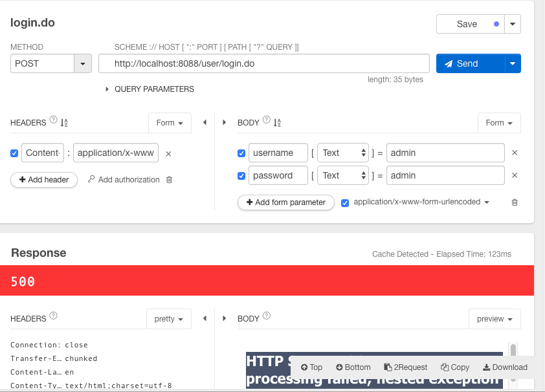Sort body parameters alphabetically
This screenshot has height=392, width=545.
coord(277,122)
